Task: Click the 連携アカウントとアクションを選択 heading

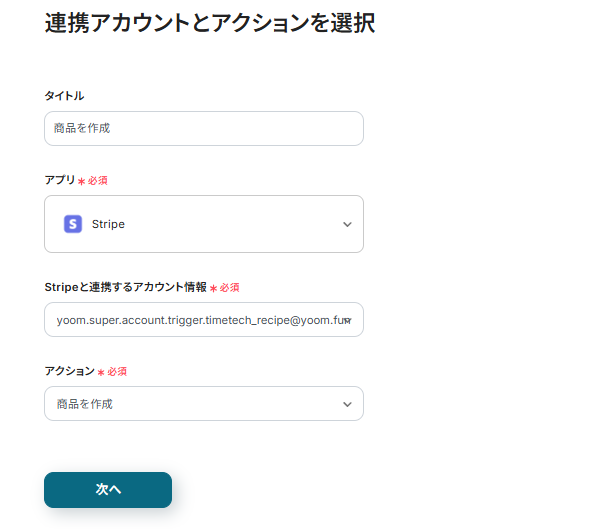Action: click(210, 23)
